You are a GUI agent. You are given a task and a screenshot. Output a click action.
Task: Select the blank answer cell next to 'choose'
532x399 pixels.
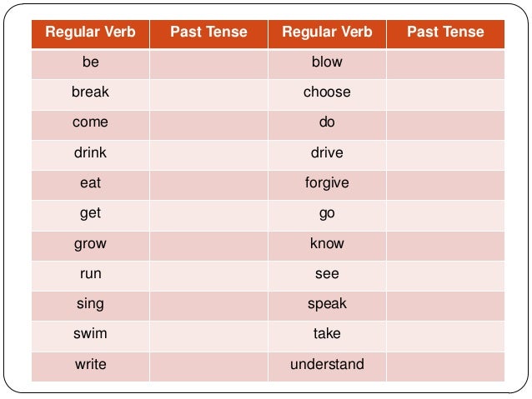pos(445,94)
